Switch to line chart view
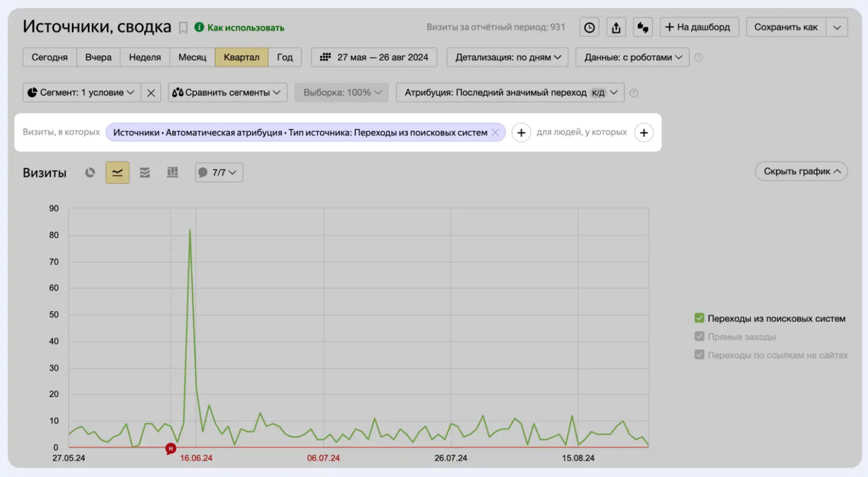 (118, 172)
